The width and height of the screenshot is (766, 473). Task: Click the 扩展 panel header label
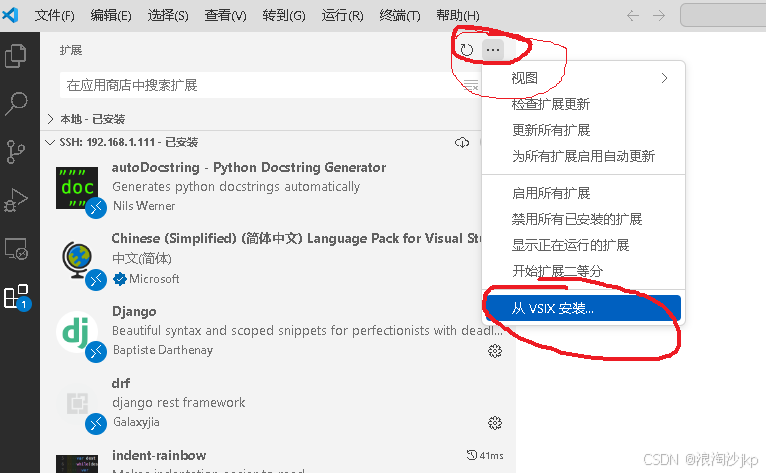[71, 50]
